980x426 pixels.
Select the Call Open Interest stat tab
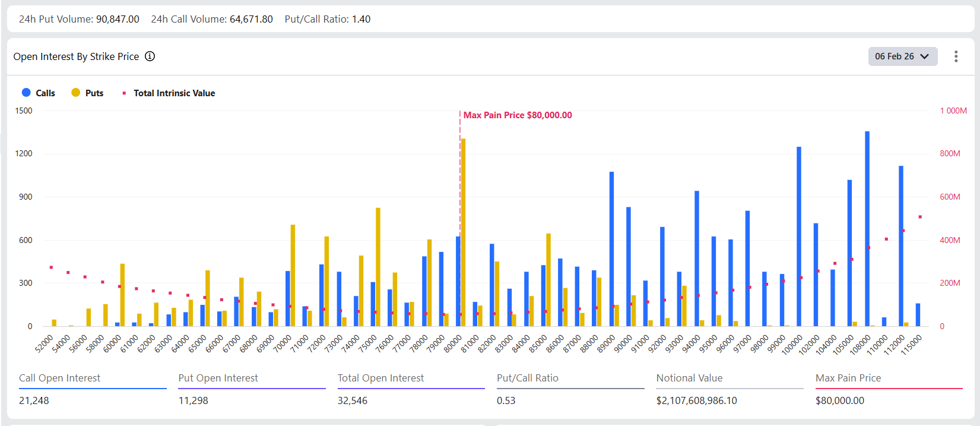pyautogui.click(x=60, y=378)
